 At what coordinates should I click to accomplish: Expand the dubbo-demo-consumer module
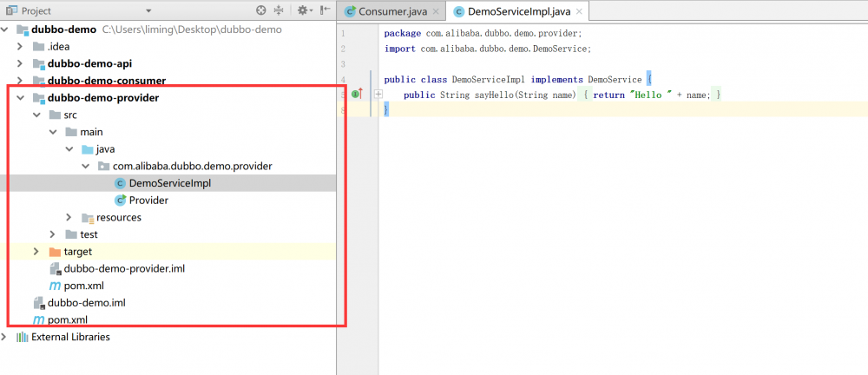click(20, 81)
